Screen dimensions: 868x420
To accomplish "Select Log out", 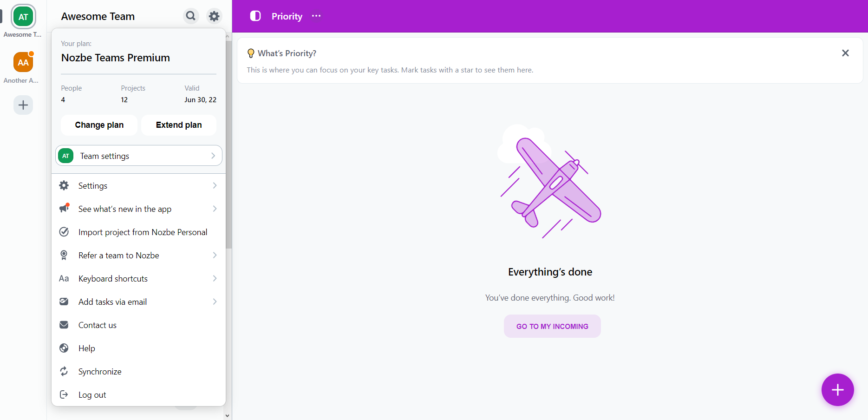I will point(138,394).
